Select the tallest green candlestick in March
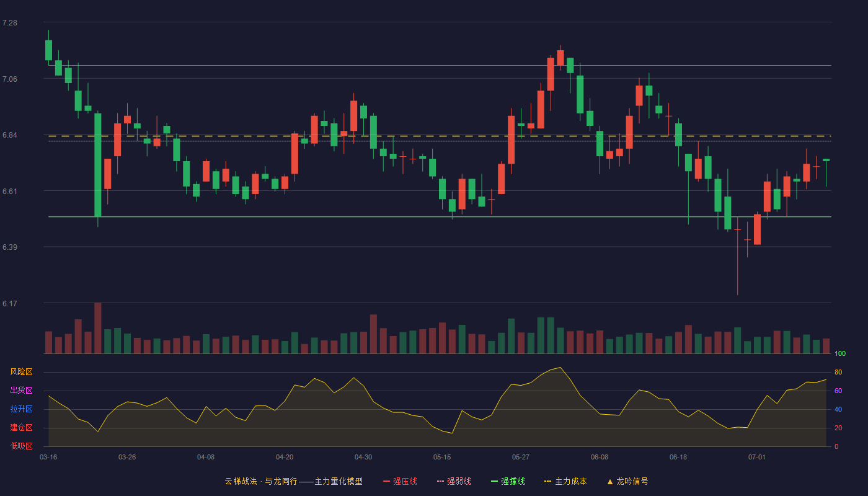Image resolution: width=868 pixels, height=496 pixels. (x=98, y=165)
